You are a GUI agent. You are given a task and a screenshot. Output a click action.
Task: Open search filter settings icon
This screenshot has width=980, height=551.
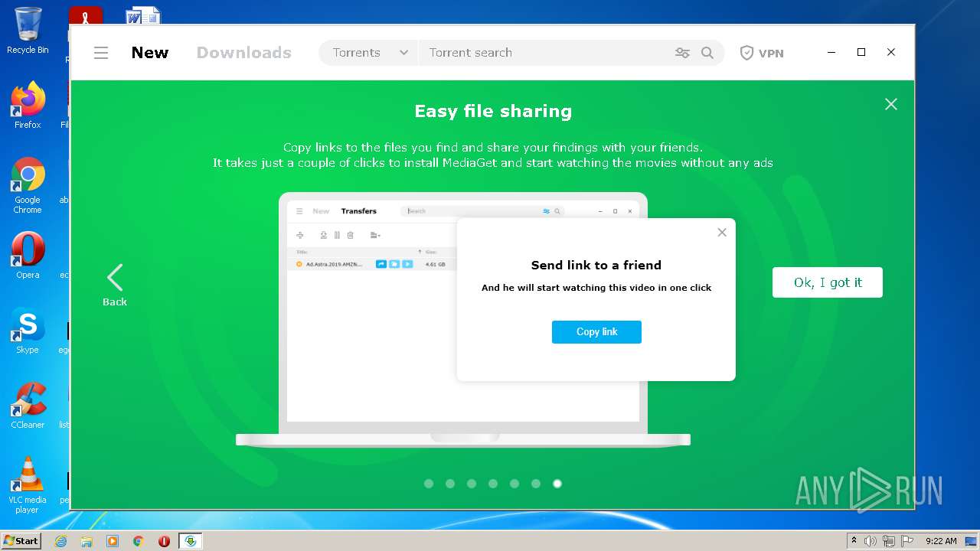tap(682, 53)
